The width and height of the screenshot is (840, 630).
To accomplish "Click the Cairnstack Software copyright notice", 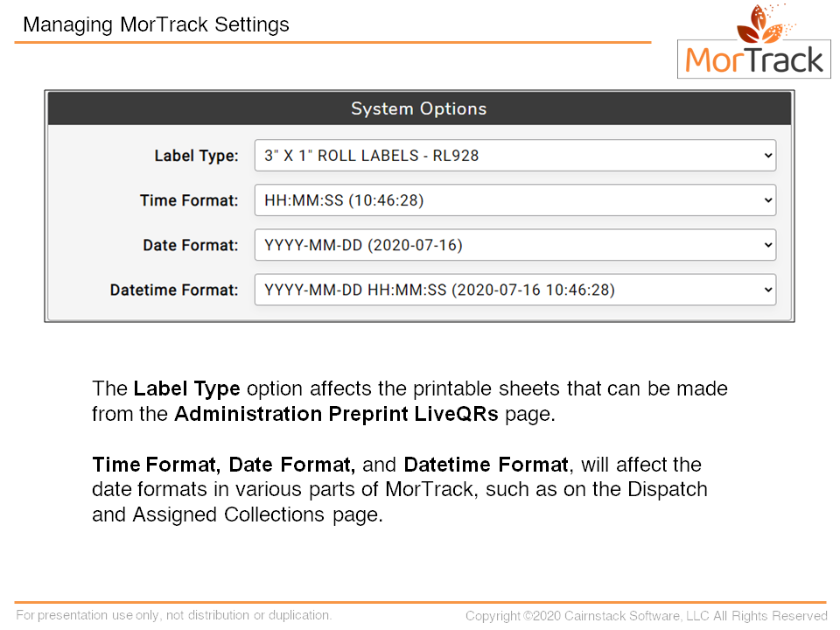I will [x=646, y=616].
